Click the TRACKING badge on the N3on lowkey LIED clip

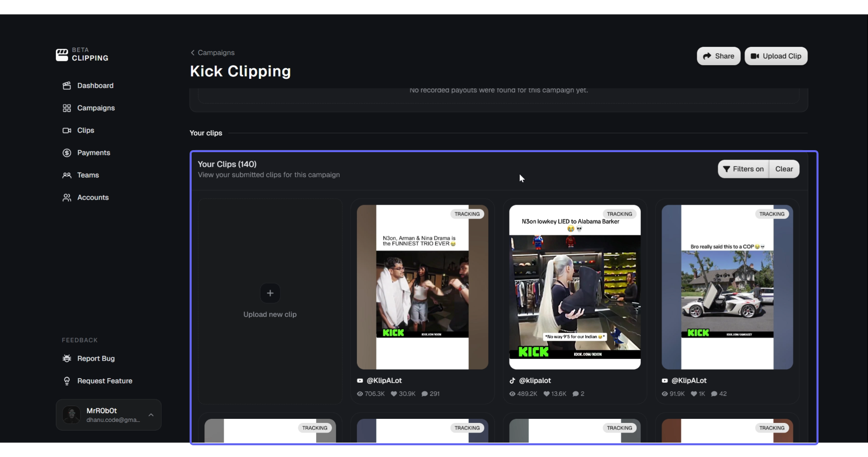coord(619,214)
